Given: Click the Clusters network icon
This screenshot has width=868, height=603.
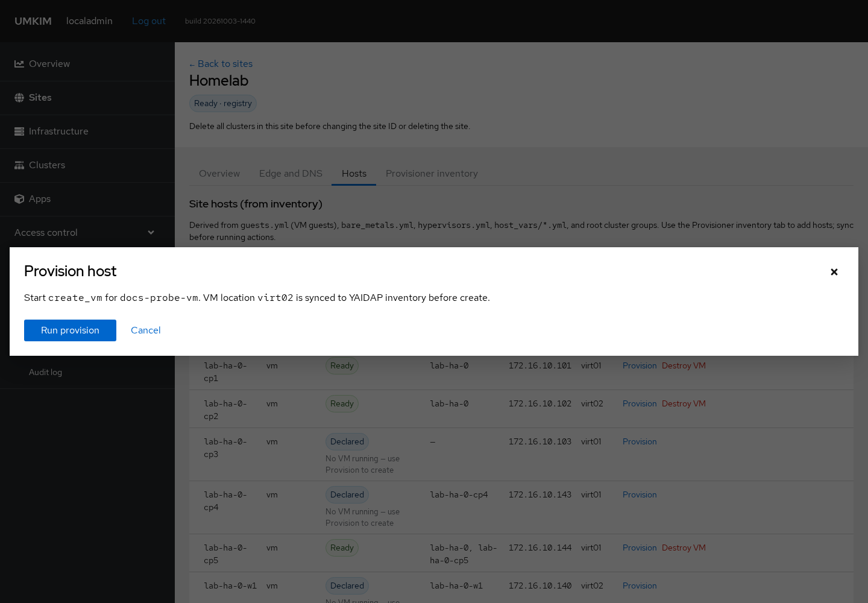Looking at the screenshot, I should coord(19,165).
